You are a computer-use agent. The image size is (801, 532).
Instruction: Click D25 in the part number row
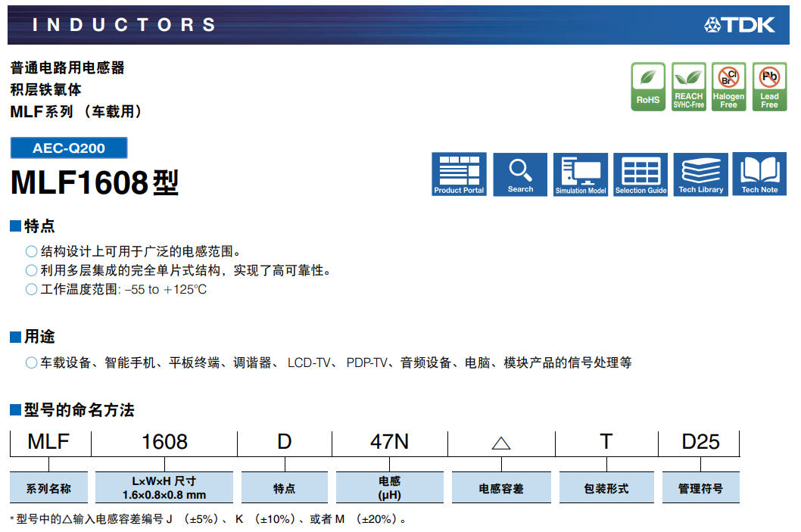click(x=700, y=442)
